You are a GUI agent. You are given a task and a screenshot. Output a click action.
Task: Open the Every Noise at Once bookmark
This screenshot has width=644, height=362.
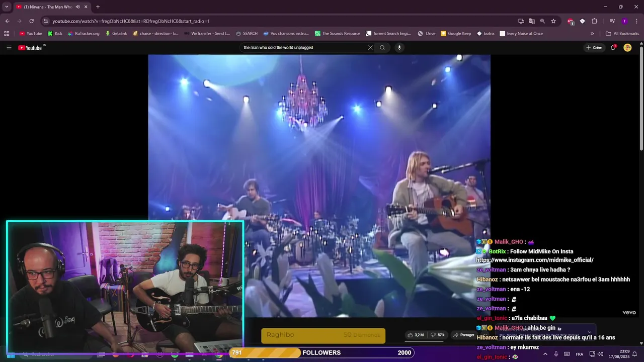coord(521,34)
